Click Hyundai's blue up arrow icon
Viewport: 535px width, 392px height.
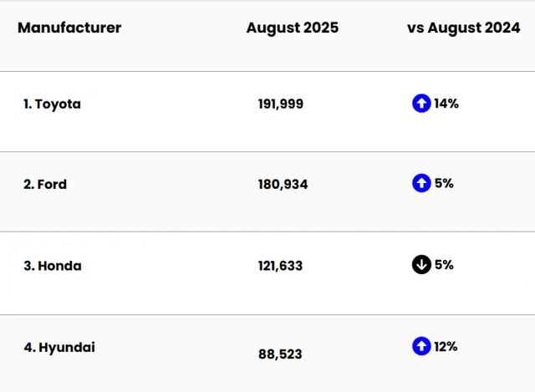[x=421, y=346]
